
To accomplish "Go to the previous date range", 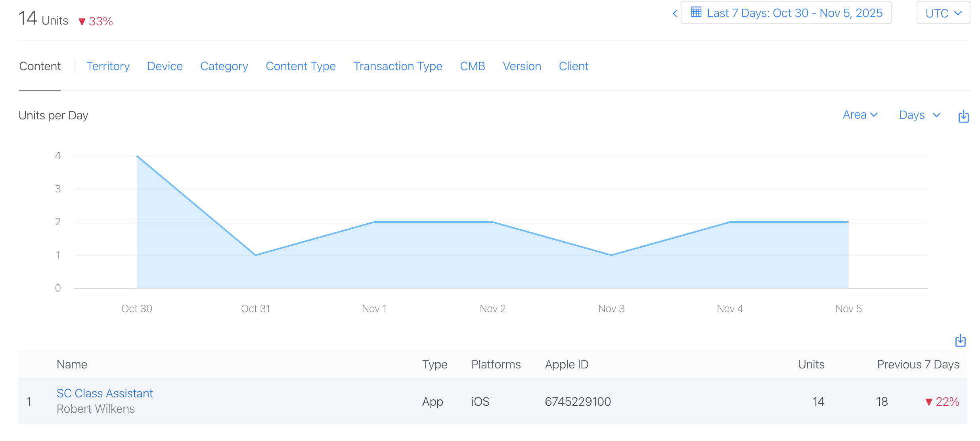I will tap(675, 13).
